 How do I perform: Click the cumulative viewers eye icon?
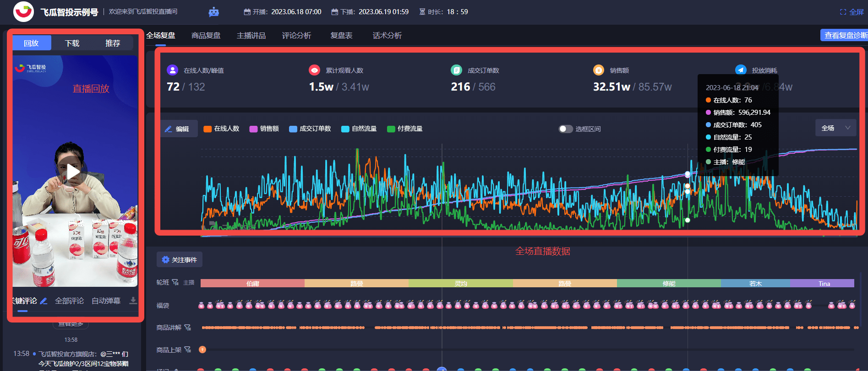coord(314,70)
